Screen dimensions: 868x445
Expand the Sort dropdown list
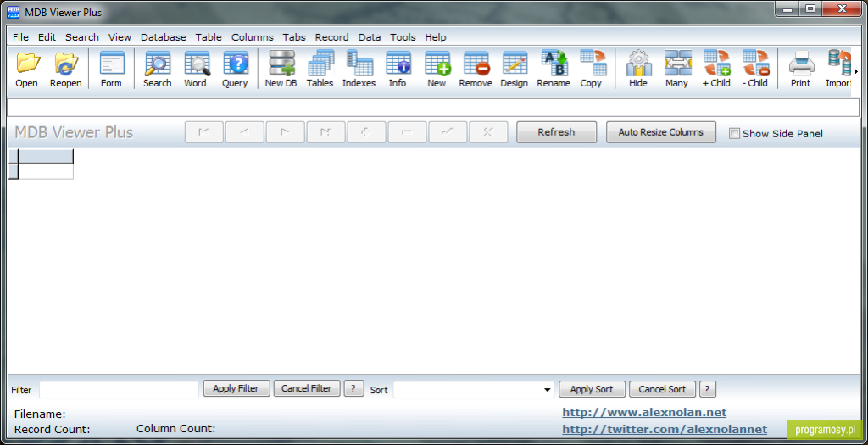point(547,390)
